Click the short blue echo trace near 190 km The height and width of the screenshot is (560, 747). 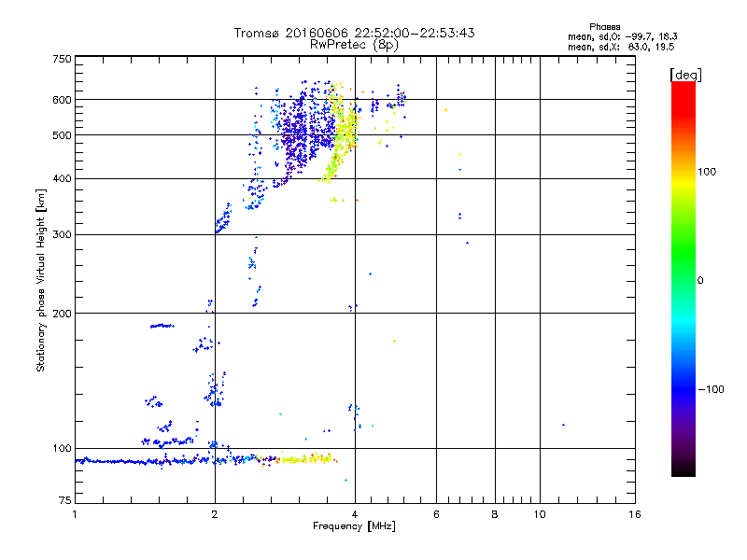162,326
